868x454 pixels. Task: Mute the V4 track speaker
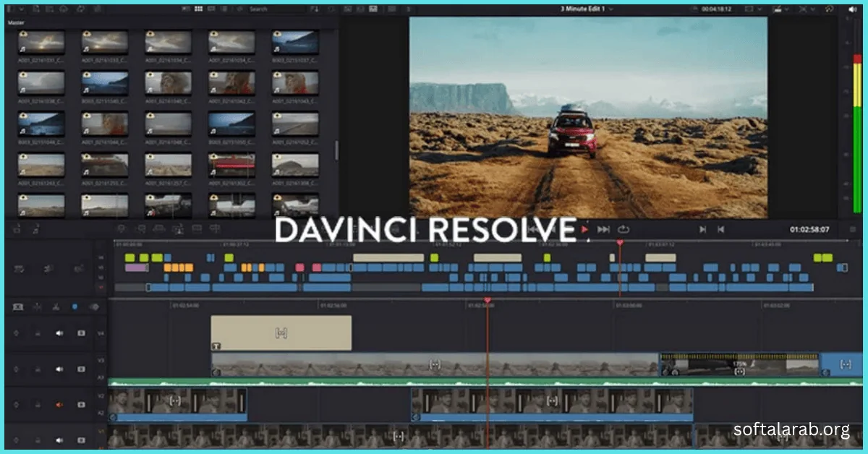60,333
